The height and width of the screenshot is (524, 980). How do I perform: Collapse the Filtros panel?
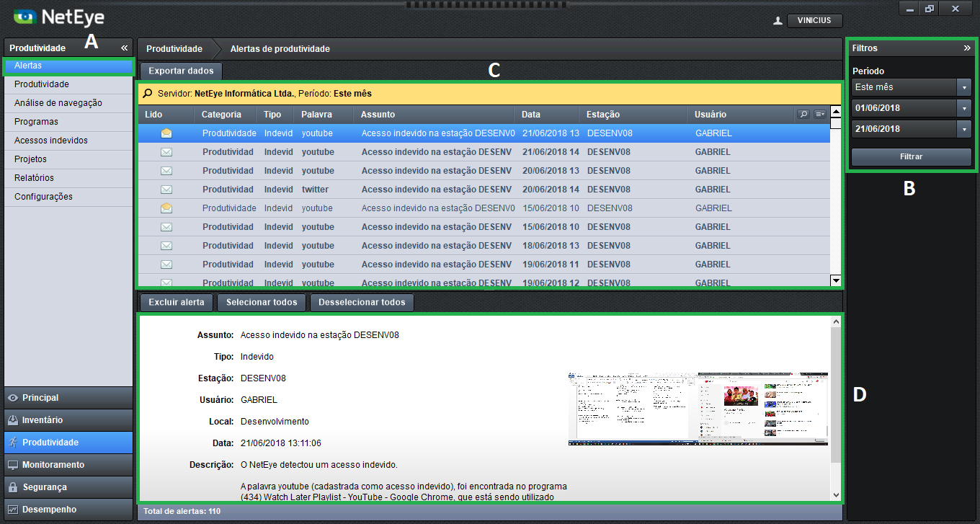pos(967,48)
